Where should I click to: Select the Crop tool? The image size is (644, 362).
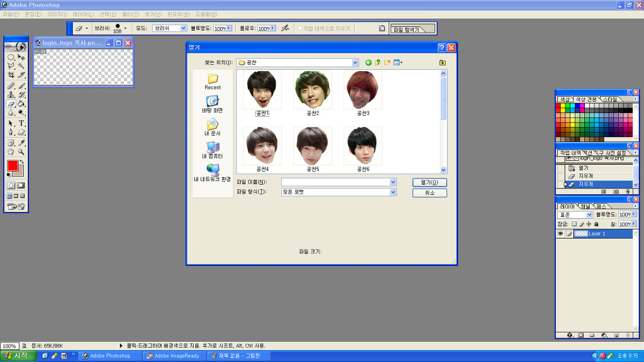[x=11, y=75]
